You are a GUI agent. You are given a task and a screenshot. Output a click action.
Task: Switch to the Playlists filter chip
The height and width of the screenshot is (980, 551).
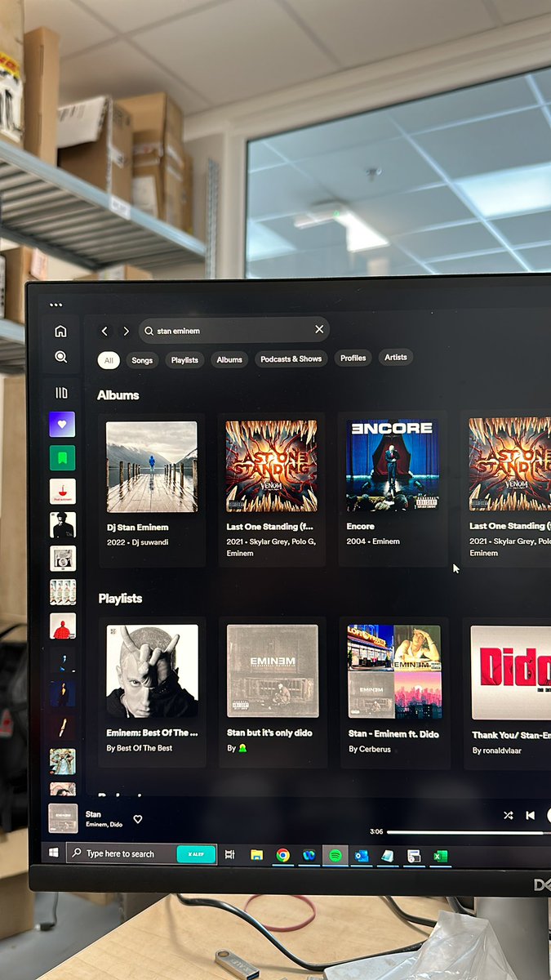pos(184,359)
